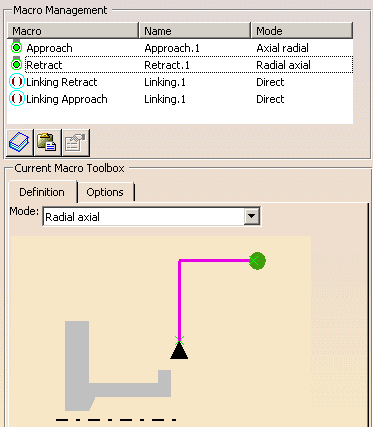The image size is (373, 427).
Task: Click the clipboard paste macro icon
Action: [48, 142]
